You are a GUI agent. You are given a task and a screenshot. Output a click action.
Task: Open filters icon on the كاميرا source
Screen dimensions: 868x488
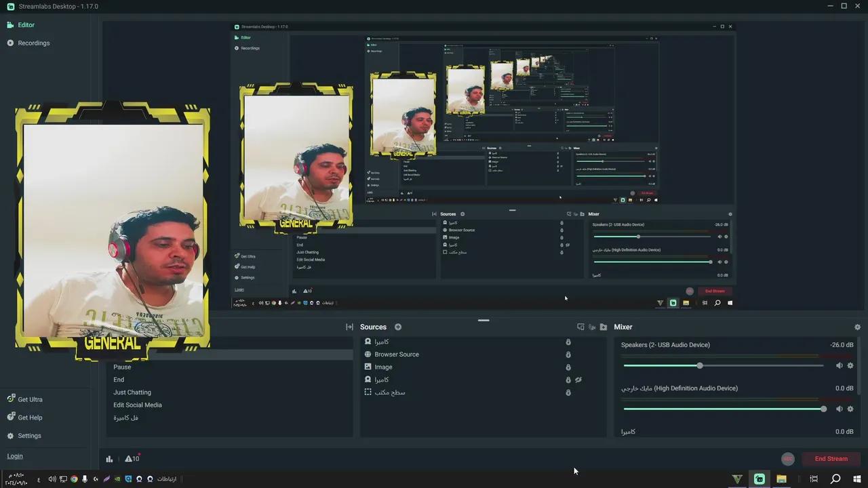coord(578,380)
